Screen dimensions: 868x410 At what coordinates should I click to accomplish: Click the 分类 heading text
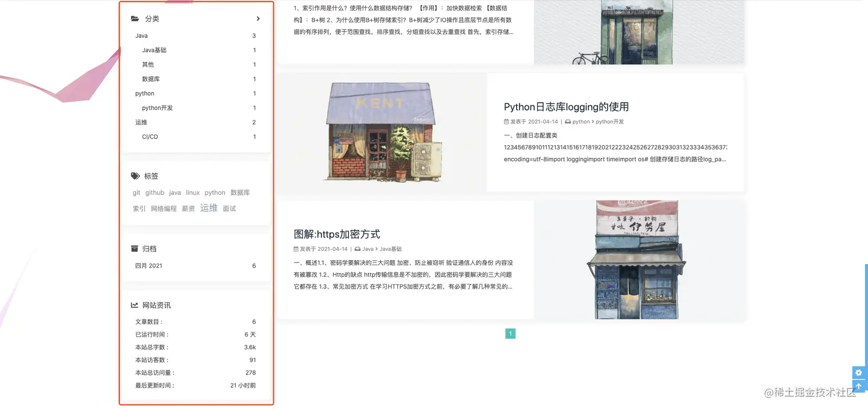pos(152,19)
